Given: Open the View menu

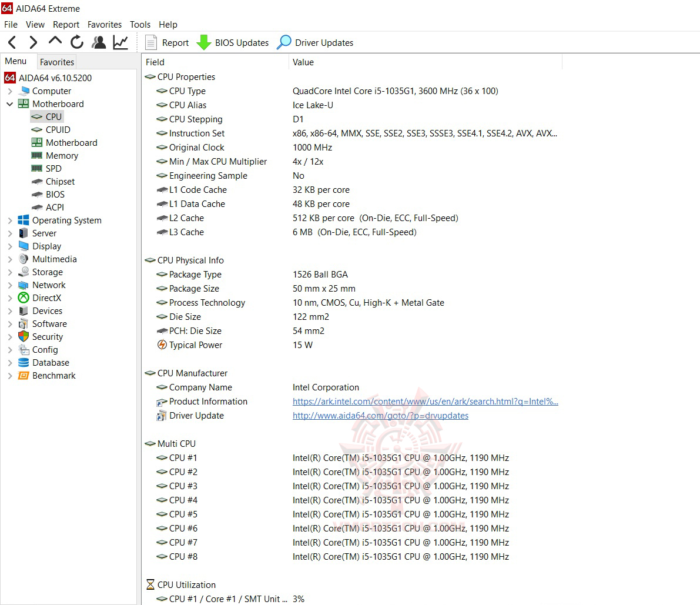Looking at the screenshot, I should pyautogui.click(x=35, y=25).
